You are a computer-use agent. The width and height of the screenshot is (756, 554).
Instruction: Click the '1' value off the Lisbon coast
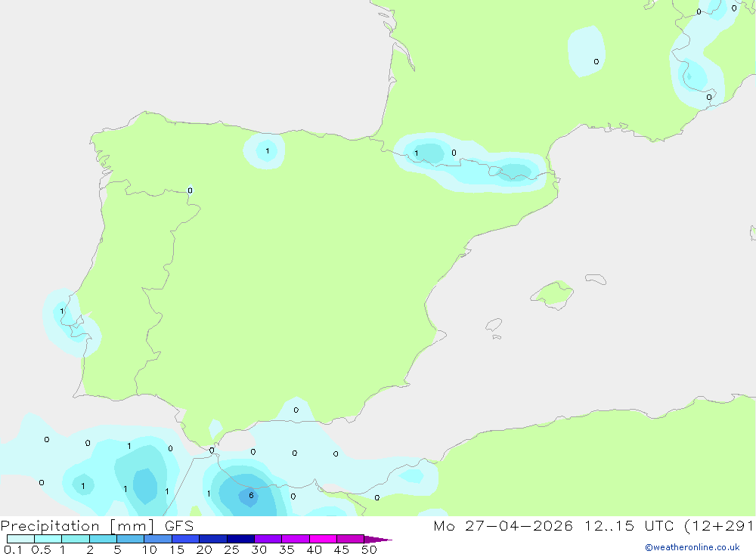point(62,311)
